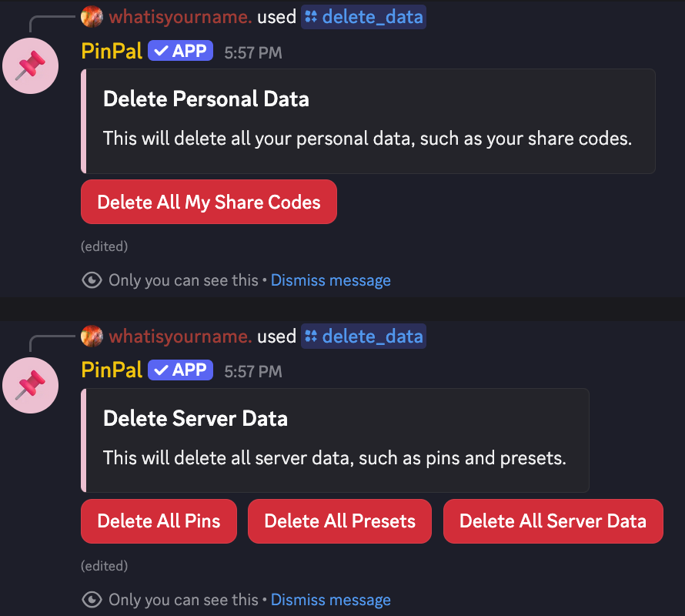Dismiss the Delete Server Data message

pos(330,599)
